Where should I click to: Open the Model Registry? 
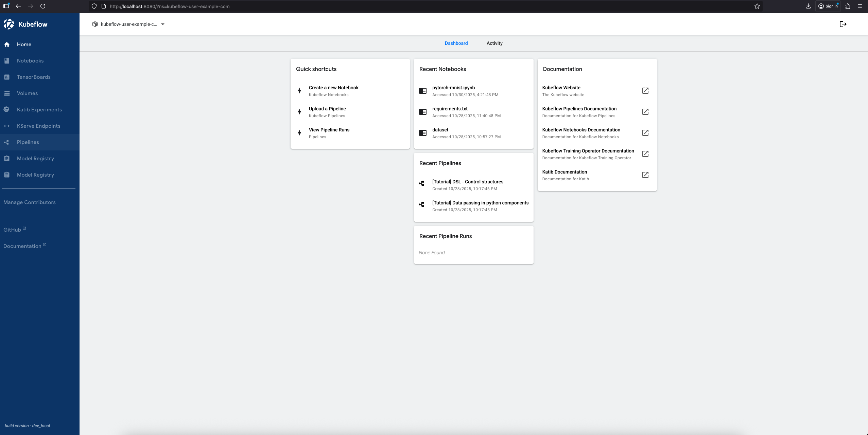(35, 158)
